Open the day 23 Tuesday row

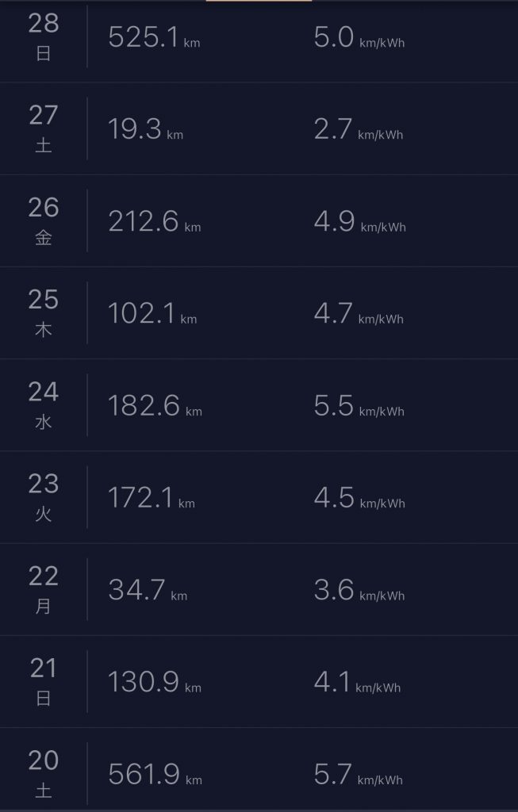(x=259, y=497)
